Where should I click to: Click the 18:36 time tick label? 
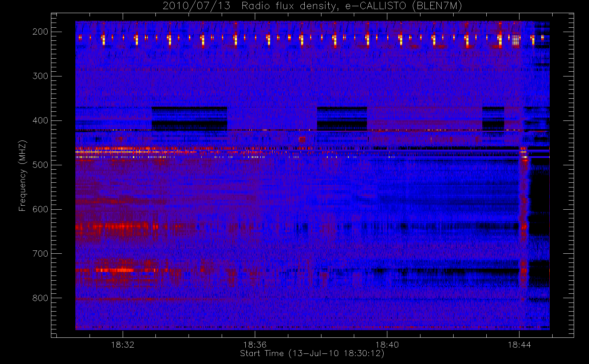(255, 345)
